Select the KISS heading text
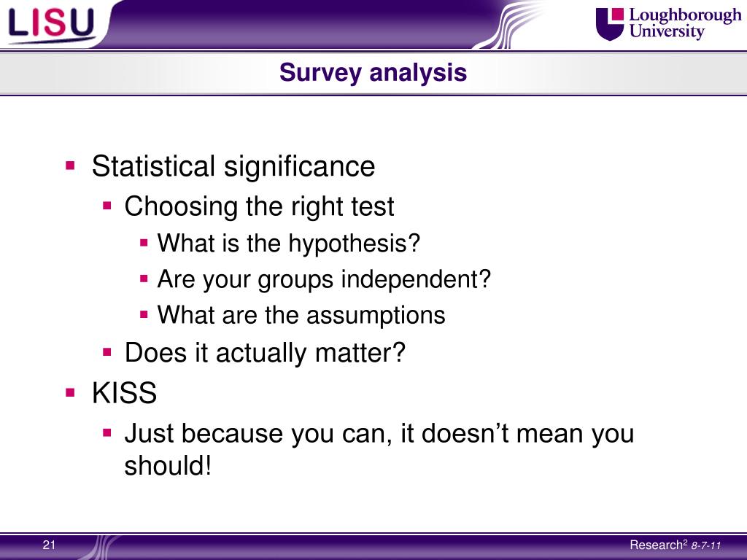747x560 pixels. (124, 393)
